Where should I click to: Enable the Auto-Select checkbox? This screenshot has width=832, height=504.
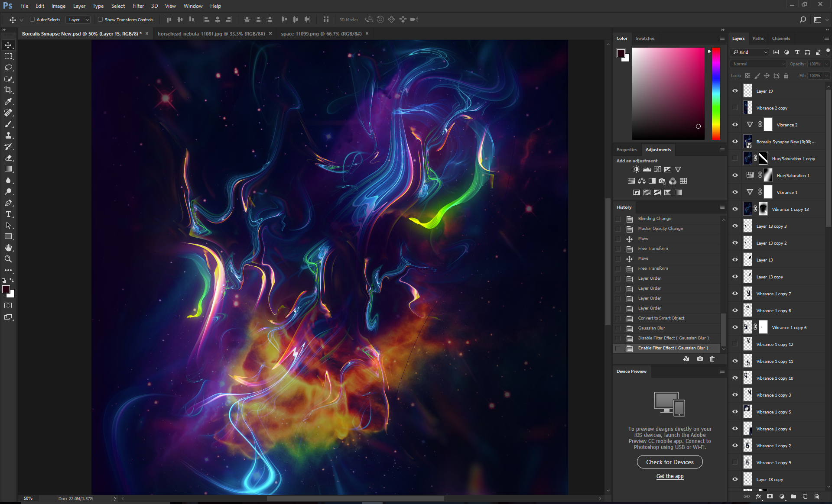click(32, 19)
